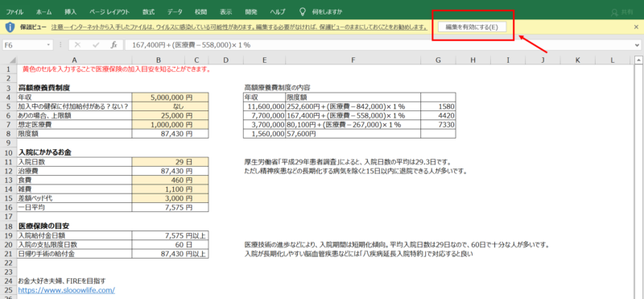This screenshot has height=299, width=644.
Task: Click the formula bar enter checkmark icon
Action: (96, 44)
